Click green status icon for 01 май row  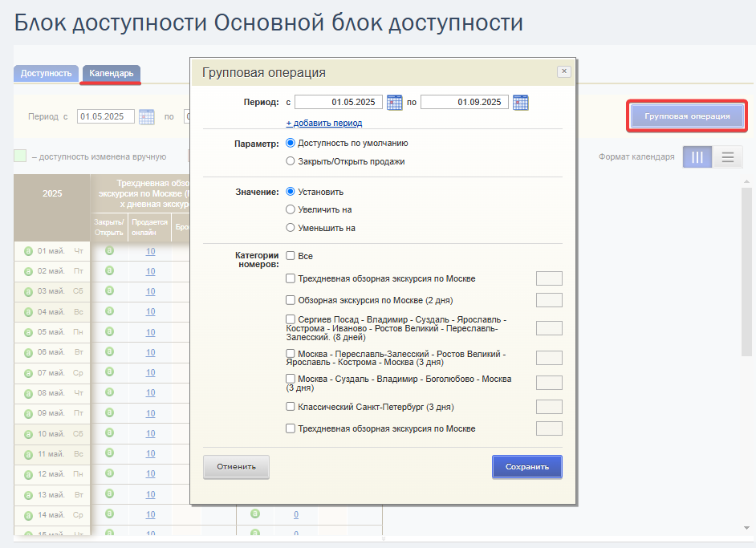coord(28,251)
